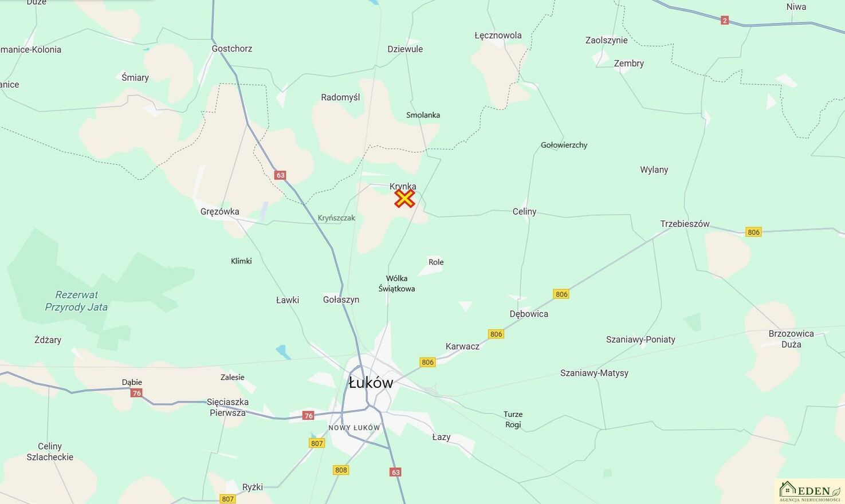845x504 pixels.
Task: Select the Krynka village label
Action: coord(403,186)
